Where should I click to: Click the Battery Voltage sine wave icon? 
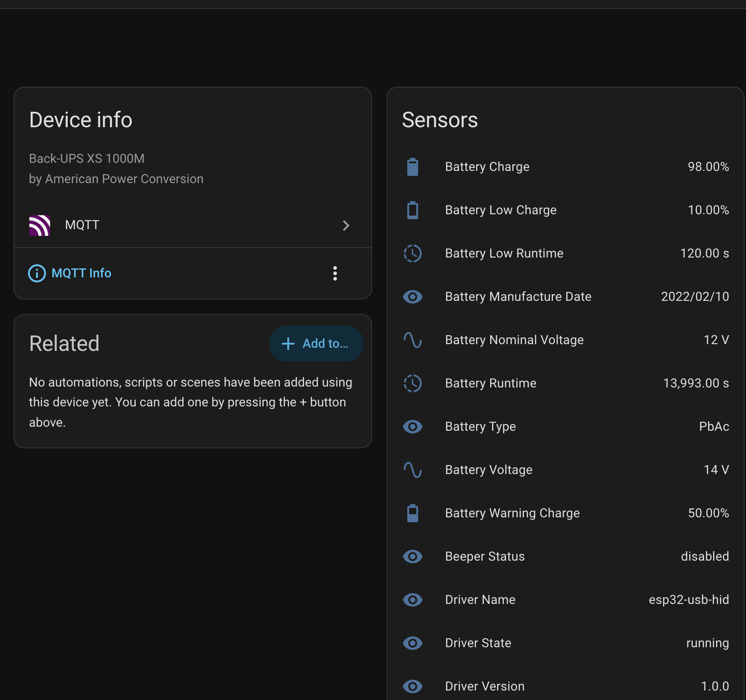click(x=413, y=470)
